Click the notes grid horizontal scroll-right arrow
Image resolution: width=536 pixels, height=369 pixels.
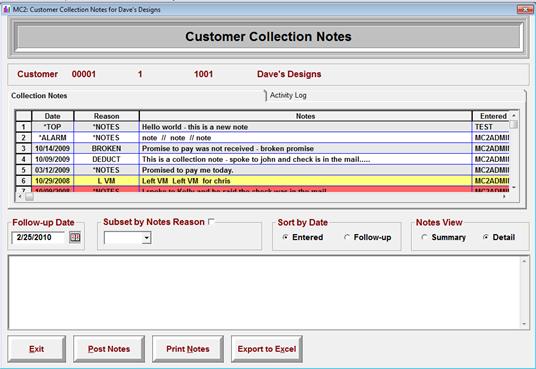click(504, 196)
